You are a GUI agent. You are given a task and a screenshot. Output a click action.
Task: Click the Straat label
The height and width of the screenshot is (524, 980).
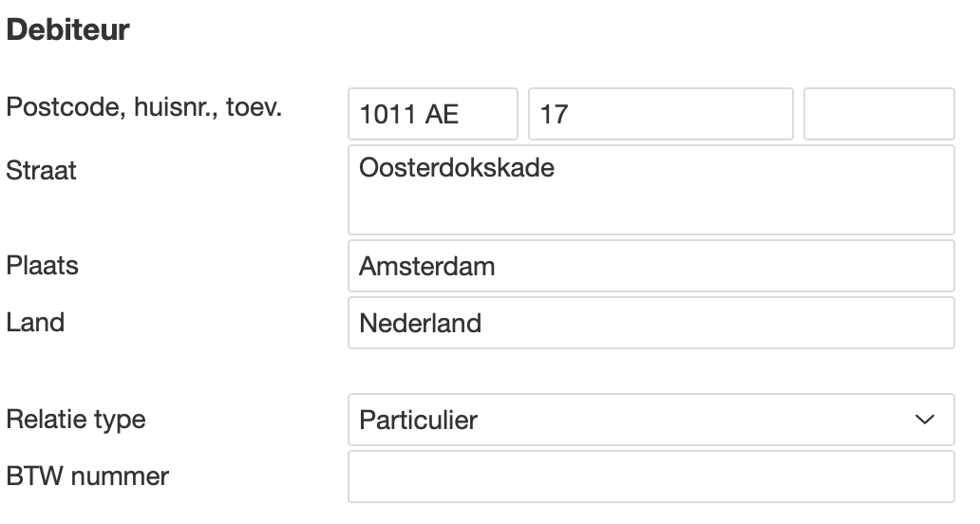click(x=42, y=171)
